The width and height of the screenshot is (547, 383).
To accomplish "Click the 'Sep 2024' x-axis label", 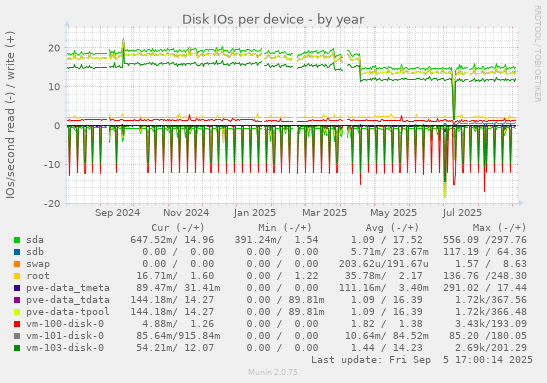I will tap(117, 213).
